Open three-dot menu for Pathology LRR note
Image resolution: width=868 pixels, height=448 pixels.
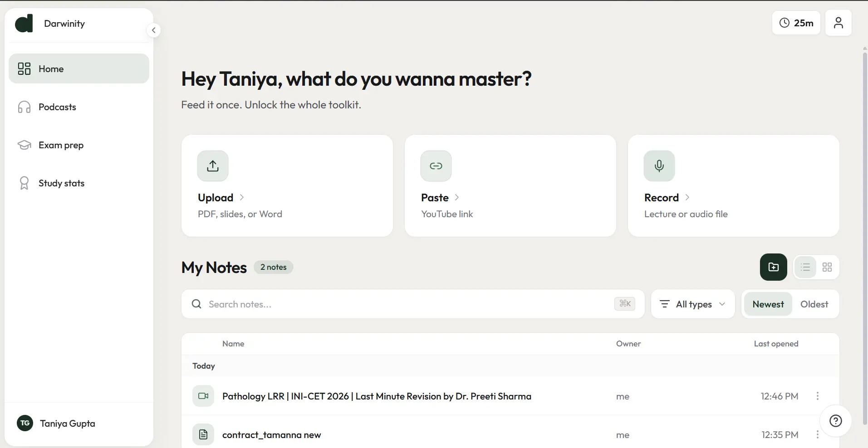818,396
